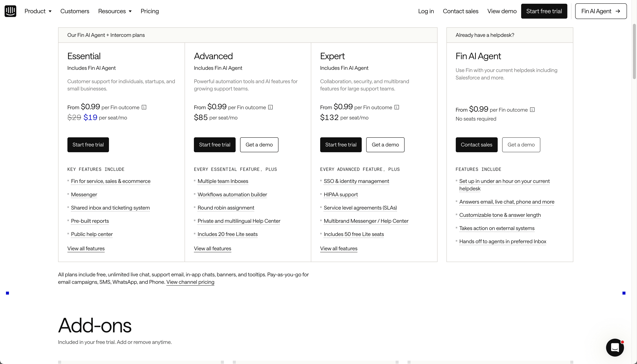Get a demo for the Advanced plan
The width and height of the screenshot is (637, 364).
(259, 145)
